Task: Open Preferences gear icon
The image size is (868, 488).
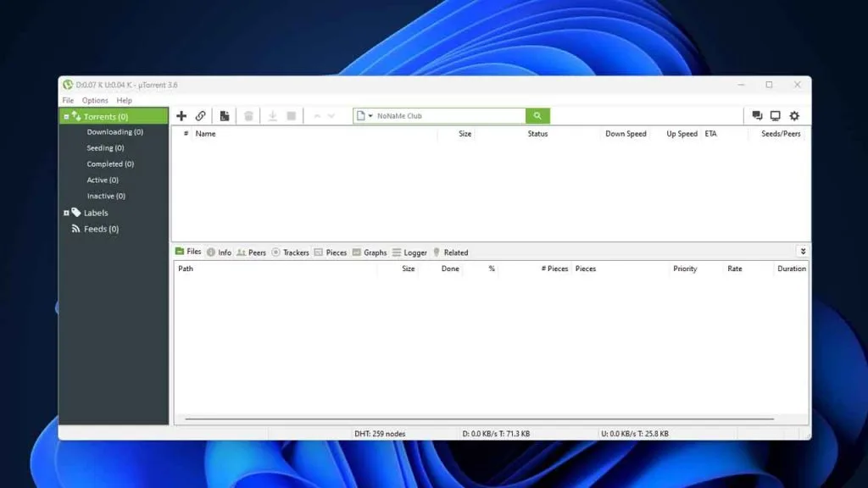Action: click(794, 115)
